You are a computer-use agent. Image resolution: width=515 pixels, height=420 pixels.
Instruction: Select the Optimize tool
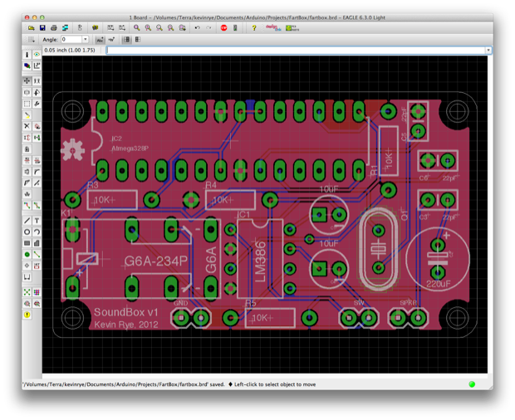(37, 183)
